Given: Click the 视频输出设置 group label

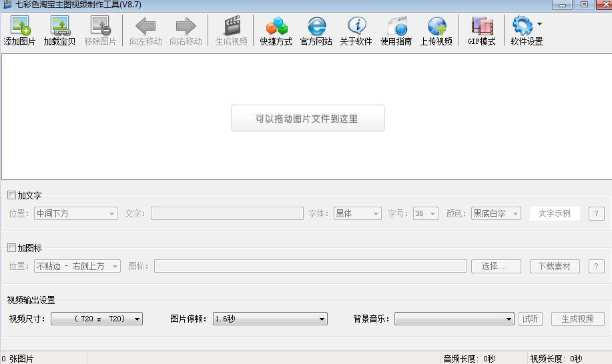Looking at the screenshot, I should point(31,300).
